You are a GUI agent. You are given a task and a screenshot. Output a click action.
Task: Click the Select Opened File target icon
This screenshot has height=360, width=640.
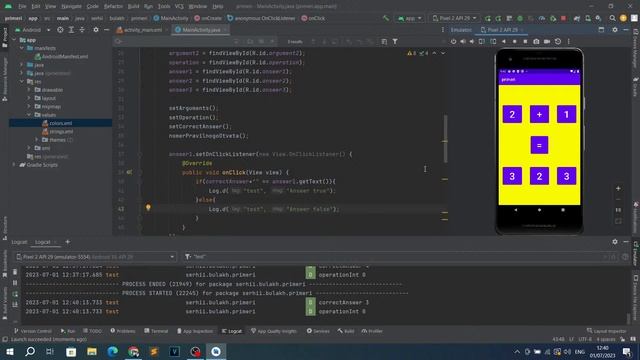pyautogui.click(x=60, y=30)
